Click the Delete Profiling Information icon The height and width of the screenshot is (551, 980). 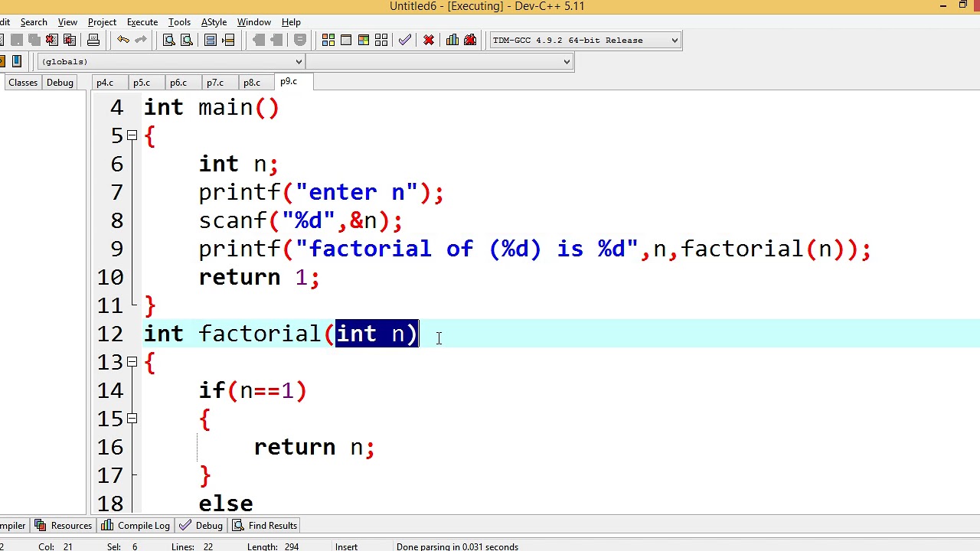tap(470, 40)
